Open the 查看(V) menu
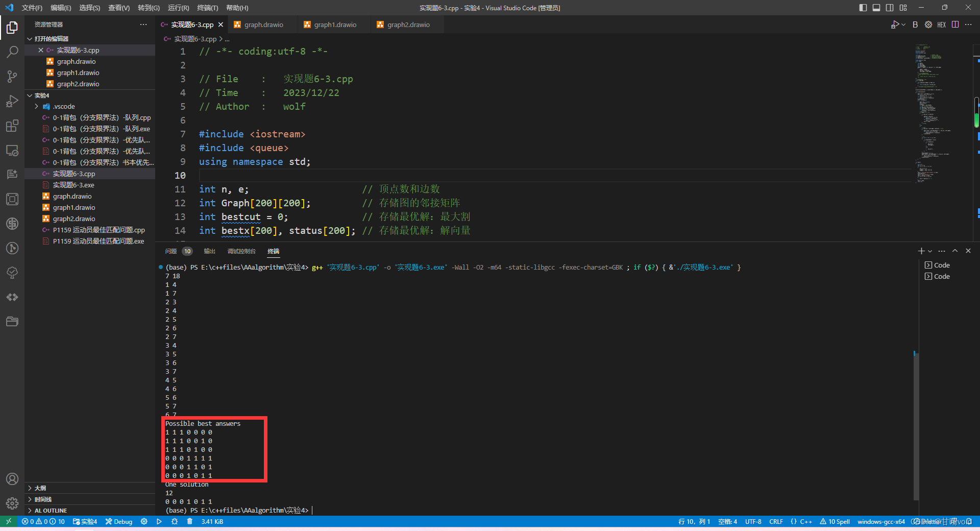980x531 pixels. (x=119, y=8)
